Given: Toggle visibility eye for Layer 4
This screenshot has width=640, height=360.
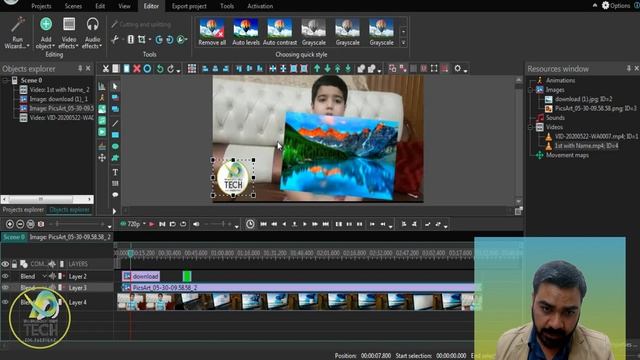Looking at the screenshot, I should [x=5, y=302].
